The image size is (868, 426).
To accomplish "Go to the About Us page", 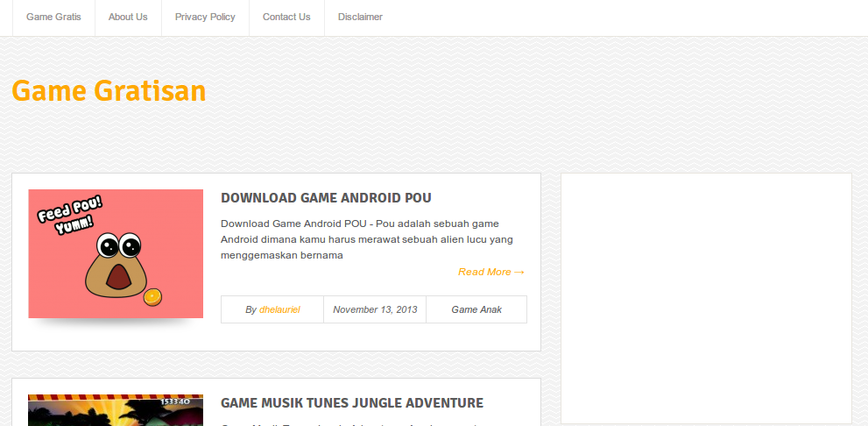I will 128,17.
